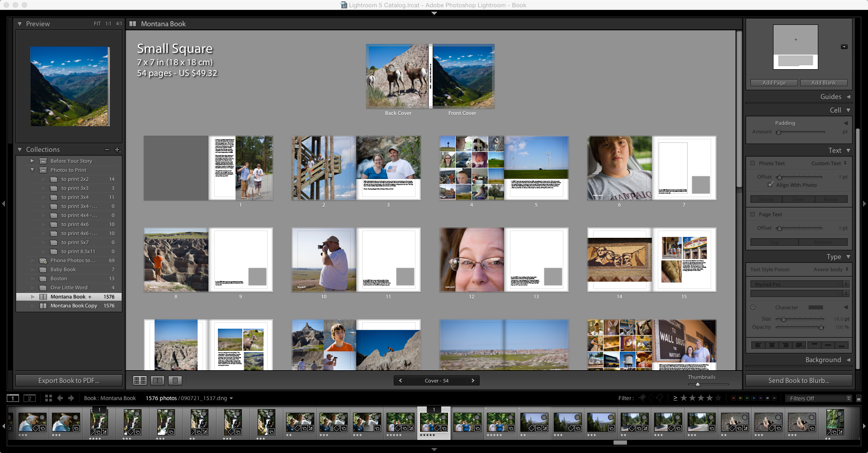The height and width of the screenshot is (453, 868).
Task: Enable the Page Text checkbox
Action: tap(753, 215)
